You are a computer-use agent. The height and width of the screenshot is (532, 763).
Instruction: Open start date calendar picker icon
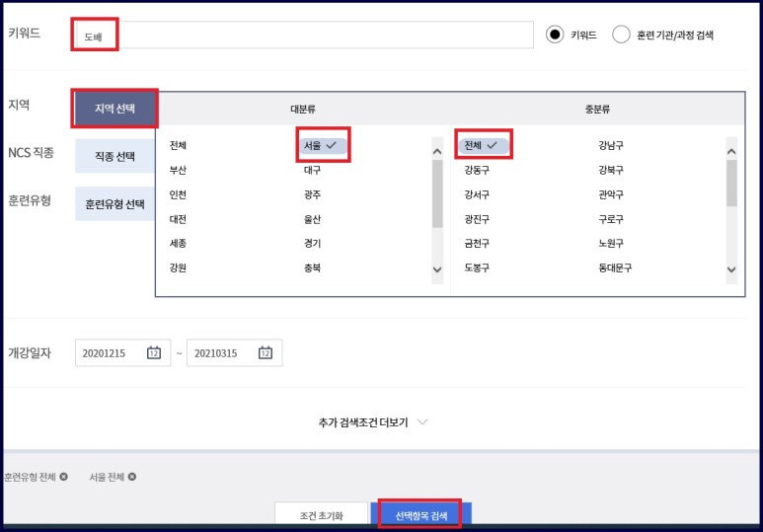pyautogui.click(x=154, y=352)
